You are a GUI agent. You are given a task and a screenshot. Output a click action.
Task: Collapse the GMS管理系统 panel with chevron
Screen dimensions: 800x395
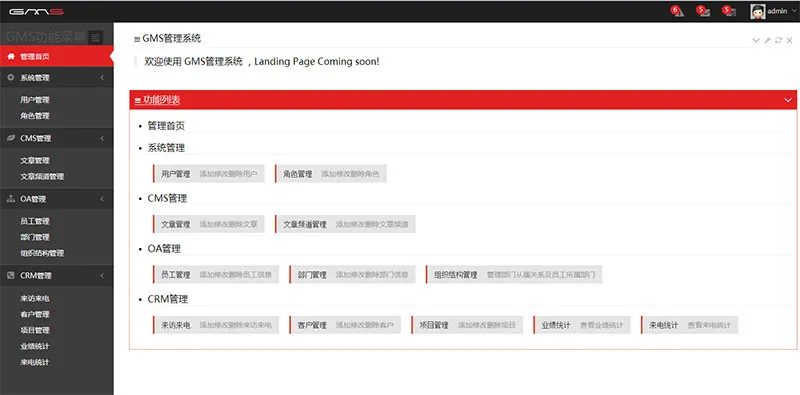coord(756,40)
